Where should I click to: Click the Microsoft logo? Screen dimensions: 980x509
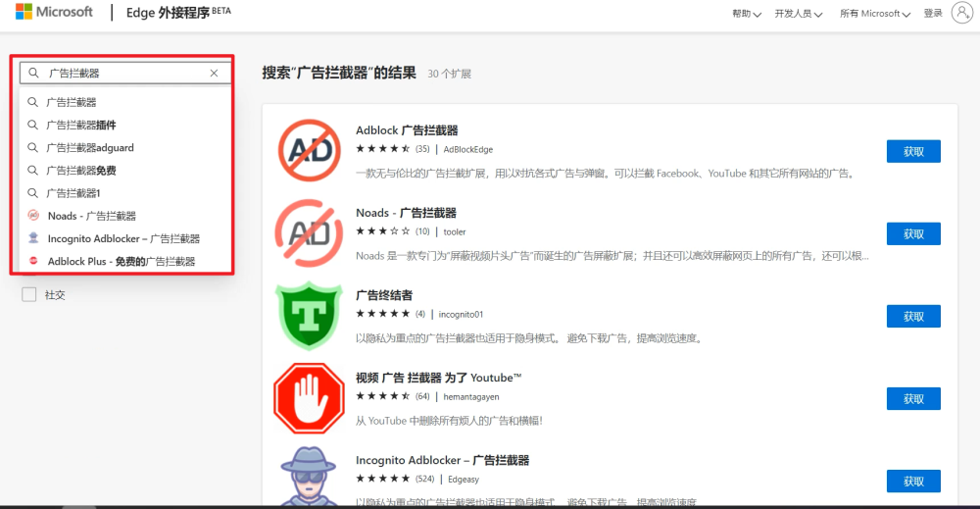pyautogui.click(x=54, y=12)
